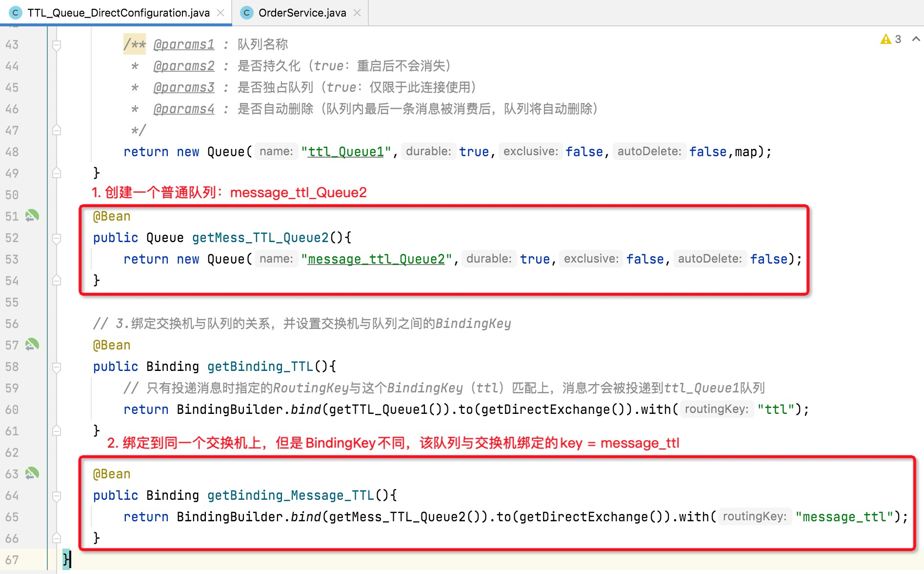The width and height of the screenshot is (924, 574).
Task: Click the @params3 doc tag
Action: (184, 87)
